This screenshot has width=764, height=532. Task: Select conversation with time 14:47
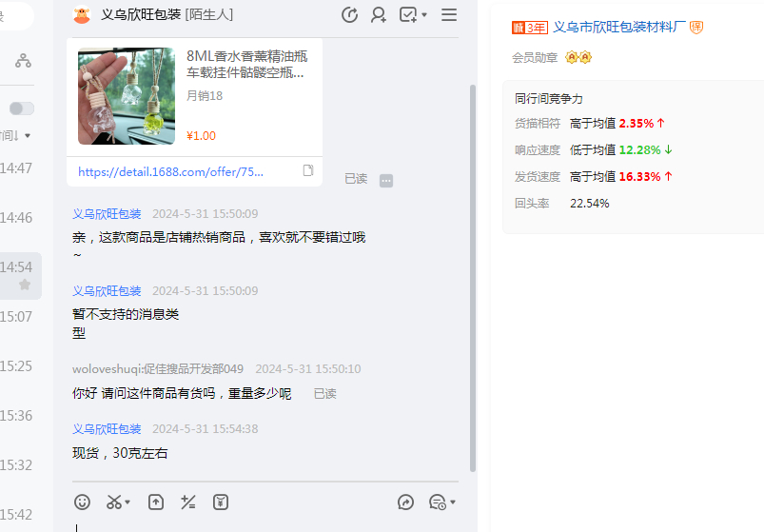pyautogui.click(x=16, y=168)
